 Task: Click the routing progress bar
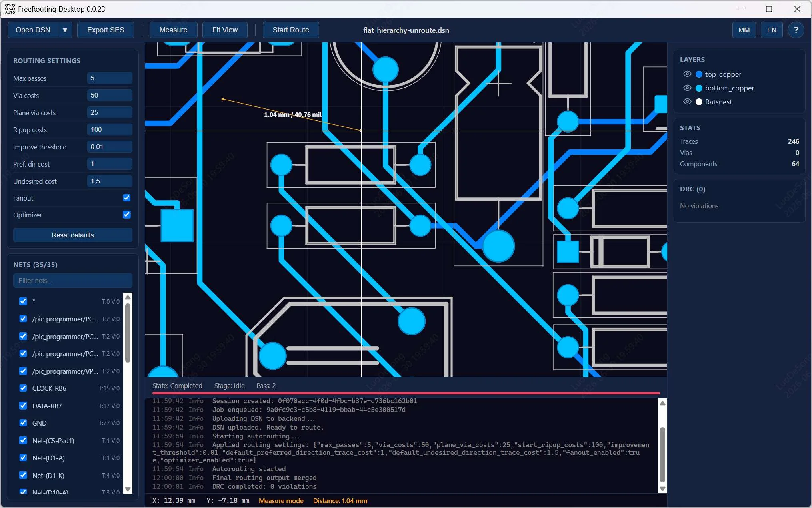coord(406,393)
